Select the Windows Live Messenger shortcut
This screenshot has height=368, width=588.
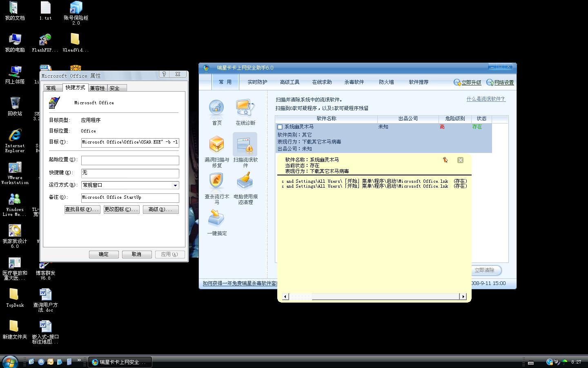pos(15,204)
